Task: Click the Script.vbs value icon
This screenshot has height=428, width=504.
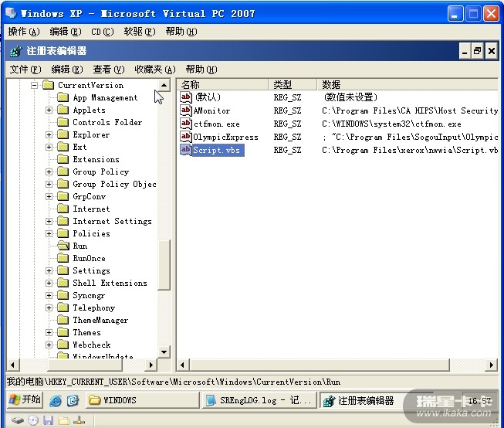Action: tap(186, 150)
